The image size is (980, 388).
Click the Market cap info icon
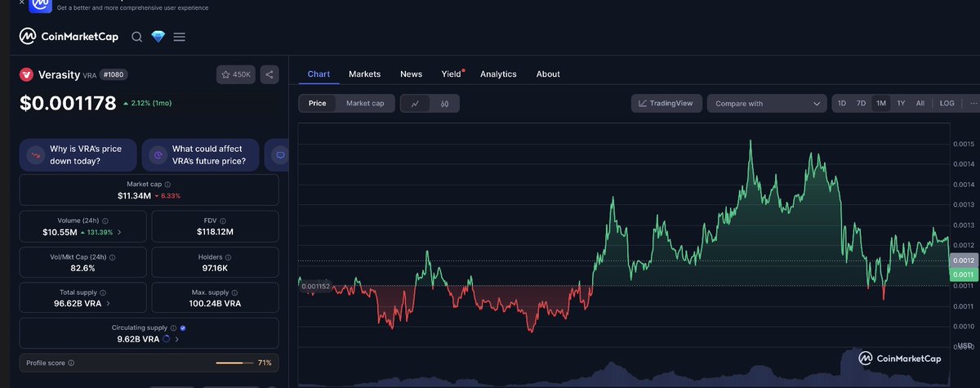tap(168, 185)
